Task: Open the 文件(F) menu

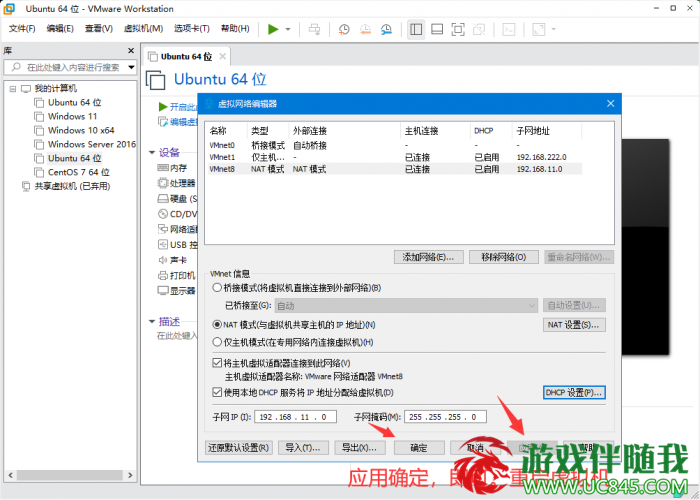Action: coord(22,29)
